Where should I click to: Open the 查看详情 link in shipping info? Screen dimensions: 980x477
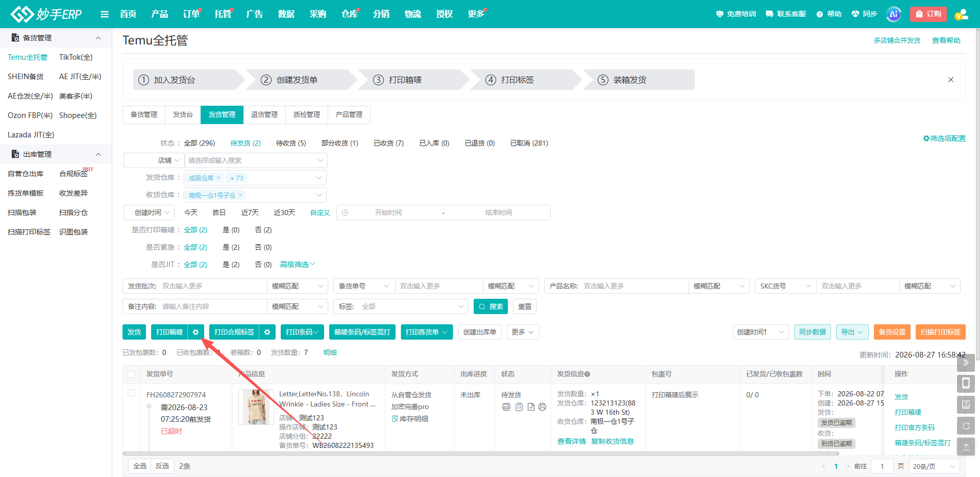(x=572, y=441)
